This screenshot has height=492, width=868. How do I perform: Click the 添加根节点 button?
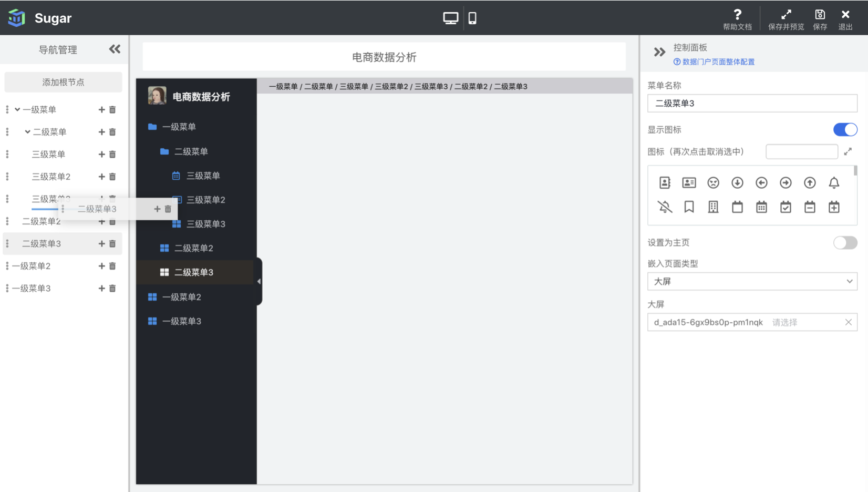click(63, 82)
